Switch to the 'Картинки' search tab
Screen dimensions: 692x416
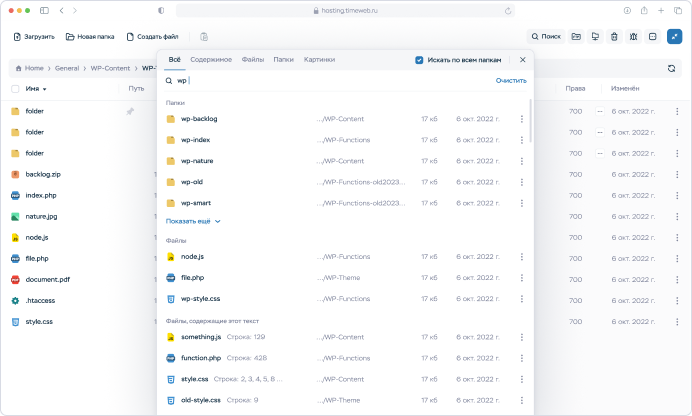click(x=319, y=60)
